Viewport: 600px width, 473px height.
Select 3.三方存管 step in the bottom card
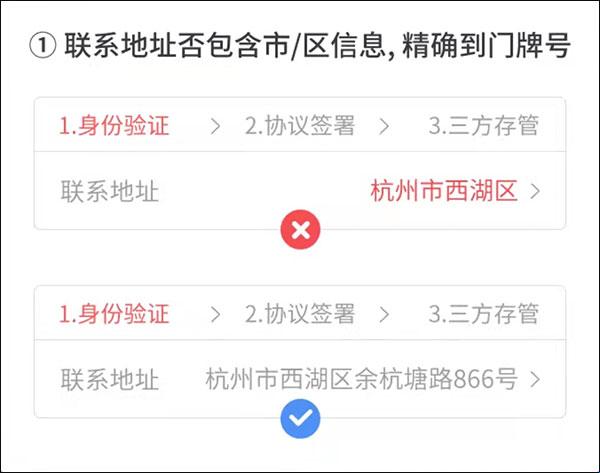[484, 314]
